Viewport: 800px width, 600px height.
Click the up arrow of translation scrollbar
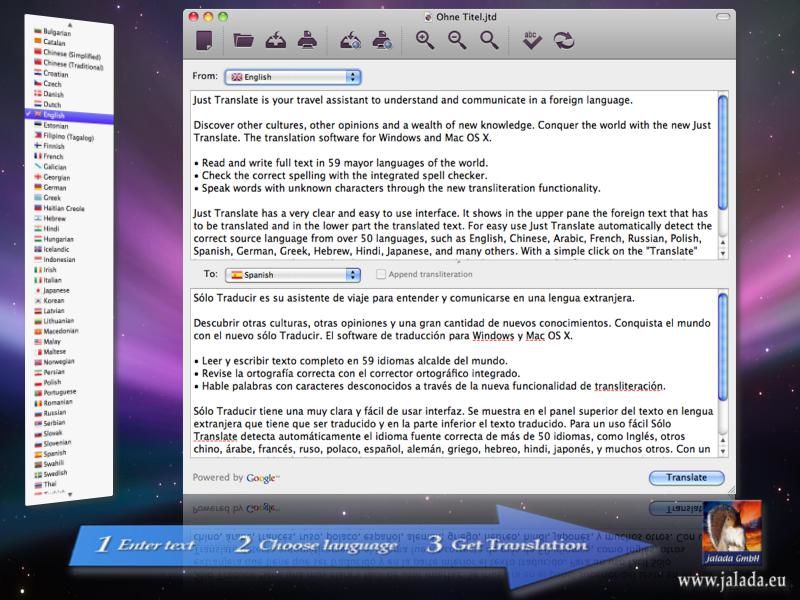coord(722,440)
